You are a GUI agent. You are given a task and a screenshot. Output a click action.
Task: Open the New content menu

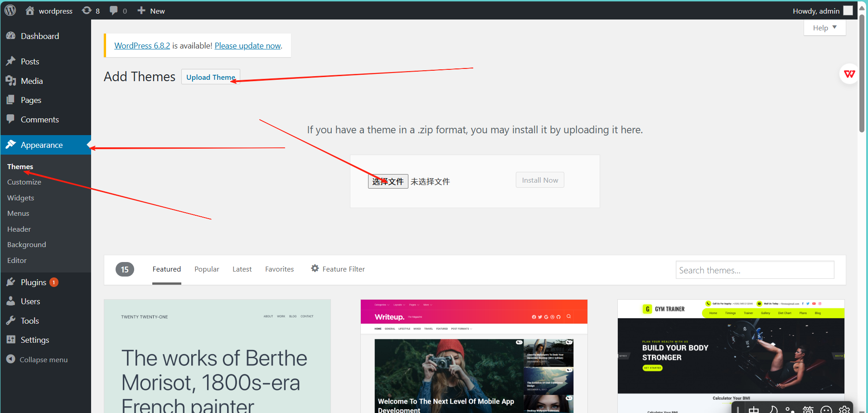pos(151,11)
